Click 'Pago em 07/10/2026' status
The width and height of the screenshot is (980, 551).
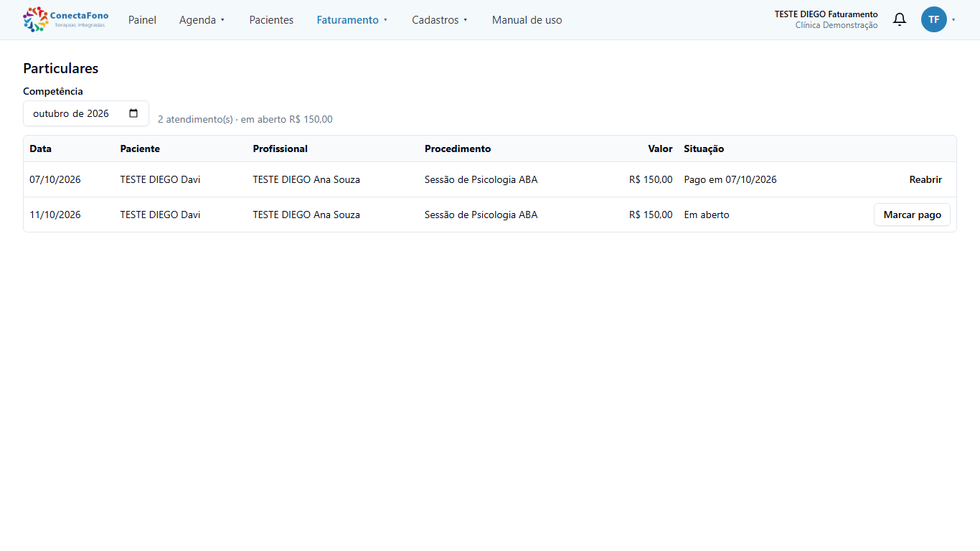click(x=730, y=179)
